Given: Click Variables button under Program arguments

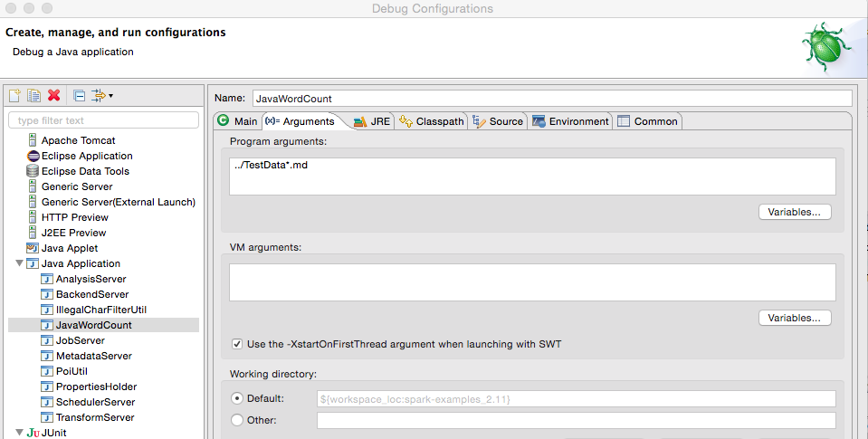Looking at the screenshot, I should pos(795,212).
